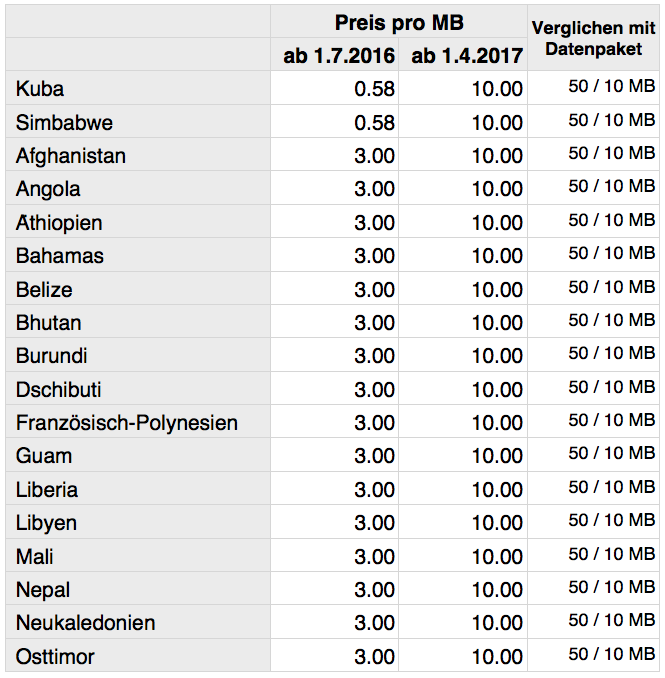Select the Angola row label
Image resolution: width=665 pixels, height=678 pixels.
138,189
